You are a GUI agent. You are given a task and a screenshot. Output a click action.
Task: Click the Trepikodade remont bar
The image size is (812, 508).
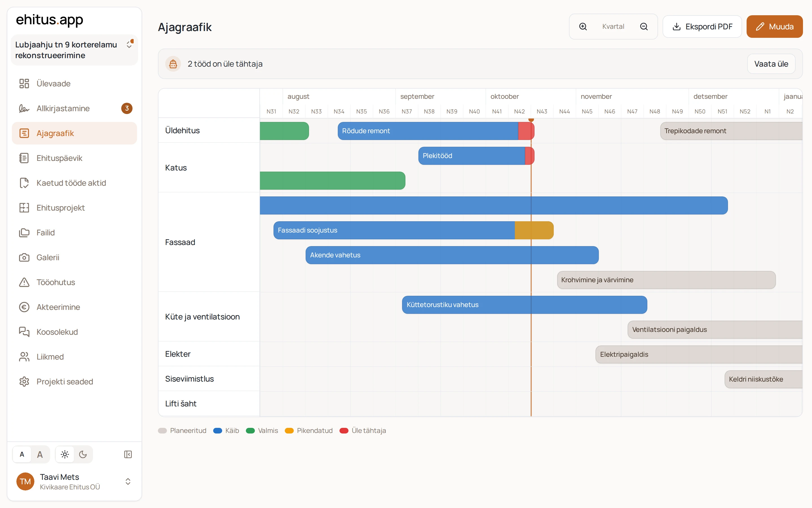pyautogui.click(x=731, y=131)
